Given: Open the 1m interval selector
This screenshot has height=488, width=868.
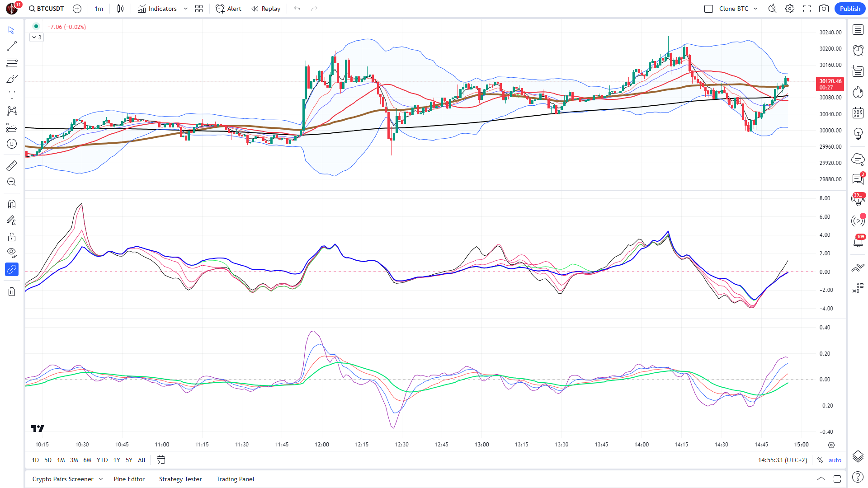Looking at the screenshot, I should 99,9.
